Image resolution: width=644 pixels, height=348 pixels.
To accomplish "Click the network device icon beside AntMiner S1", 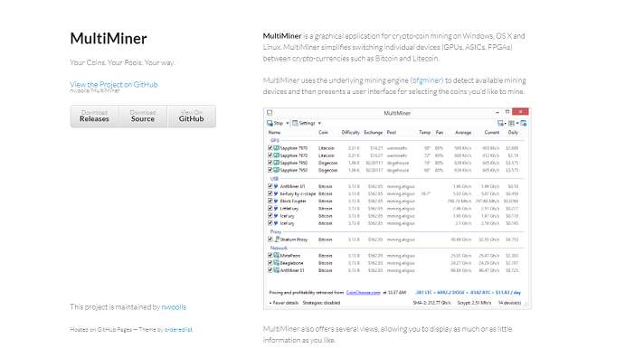I will pyautogui.click(x=277, y=270).
